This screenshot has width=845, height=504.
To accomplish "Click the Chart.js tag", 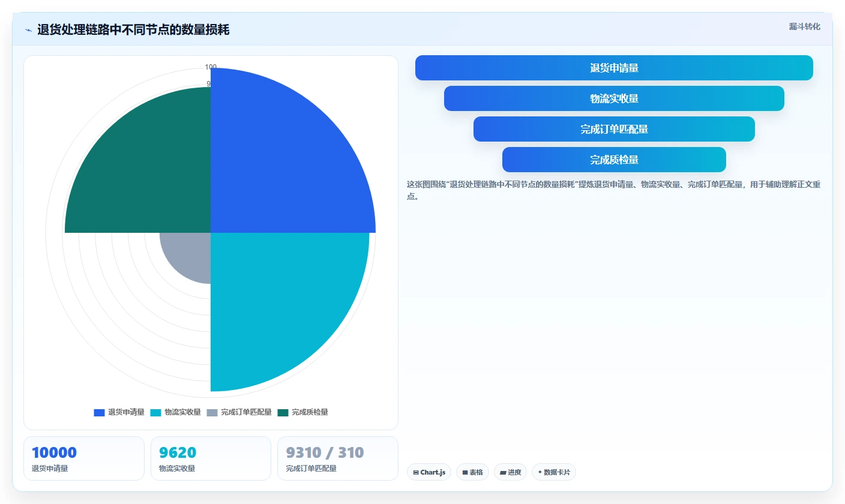I will pyautogui.click(x=429, y=472).
